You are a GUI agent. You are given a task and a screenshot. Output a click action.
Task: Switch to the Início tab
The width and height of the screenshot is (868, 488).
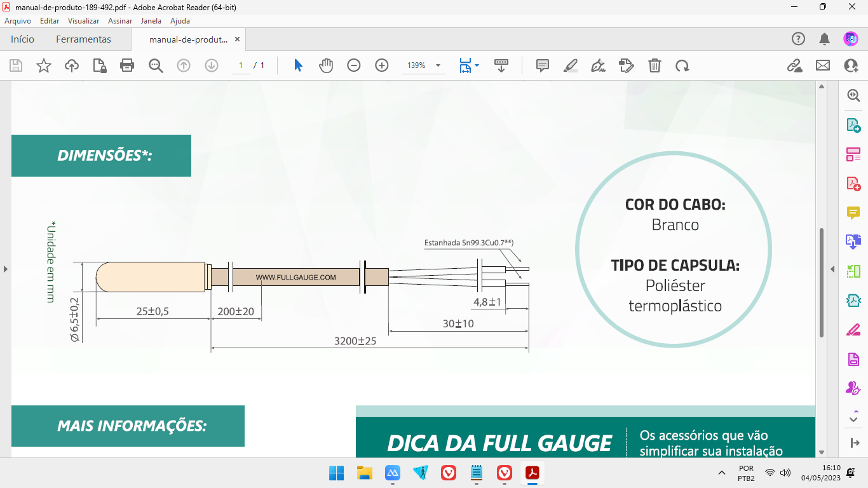(22, 39)
